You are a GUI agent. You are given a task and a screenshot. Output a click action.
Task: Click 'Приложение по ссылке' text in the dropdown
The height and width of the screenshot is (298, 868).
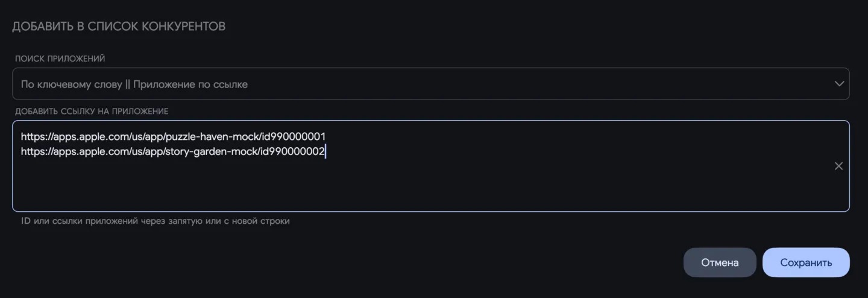[x=190, y=84]
